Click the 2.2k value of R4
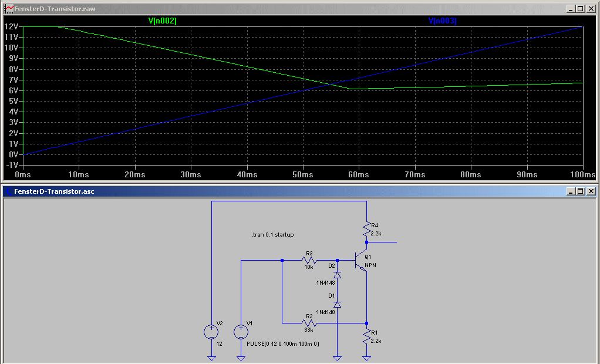 (x=376, y=234)
